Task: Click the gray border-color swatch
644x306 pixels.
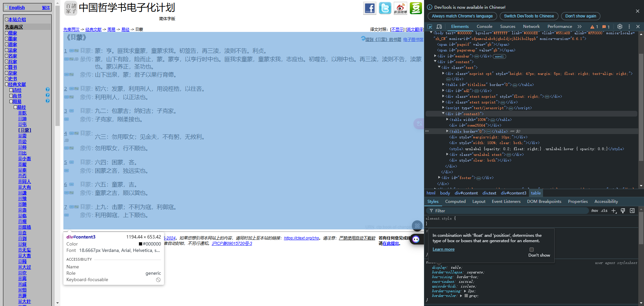Action: tap(466, 296)
